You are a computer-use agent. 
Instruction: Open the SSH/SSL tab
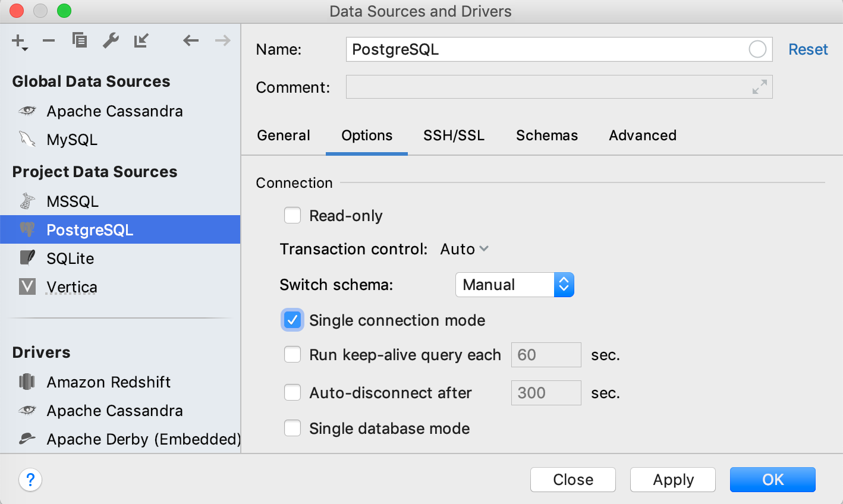click(454, 136)
